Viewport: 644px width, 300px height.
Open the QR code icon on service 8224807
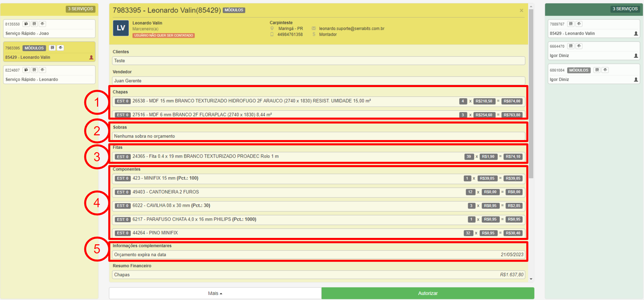(34, 70)
